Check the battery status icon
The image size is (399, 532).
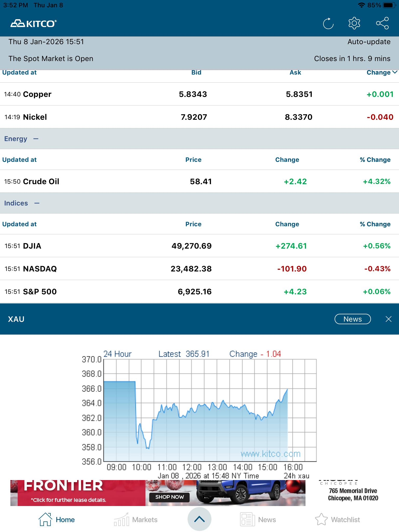click(389, 5)
